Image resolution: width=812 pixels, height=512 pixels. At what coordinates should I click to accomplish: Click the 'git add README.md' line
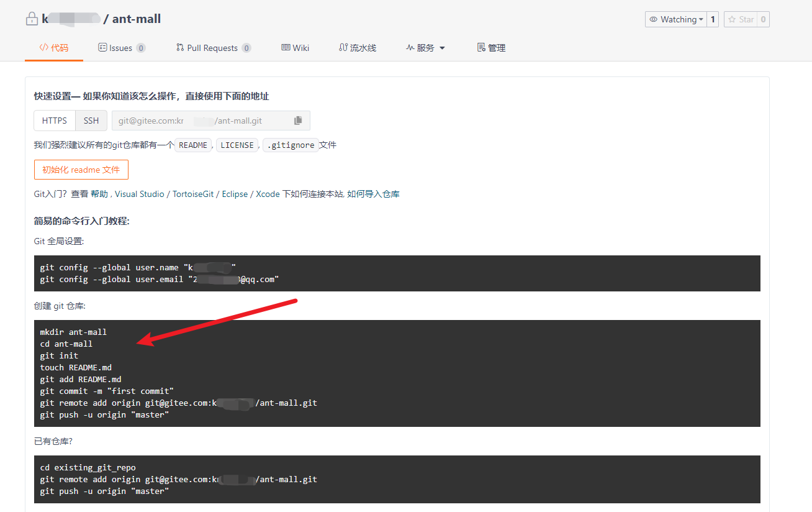tap(81, 379)
